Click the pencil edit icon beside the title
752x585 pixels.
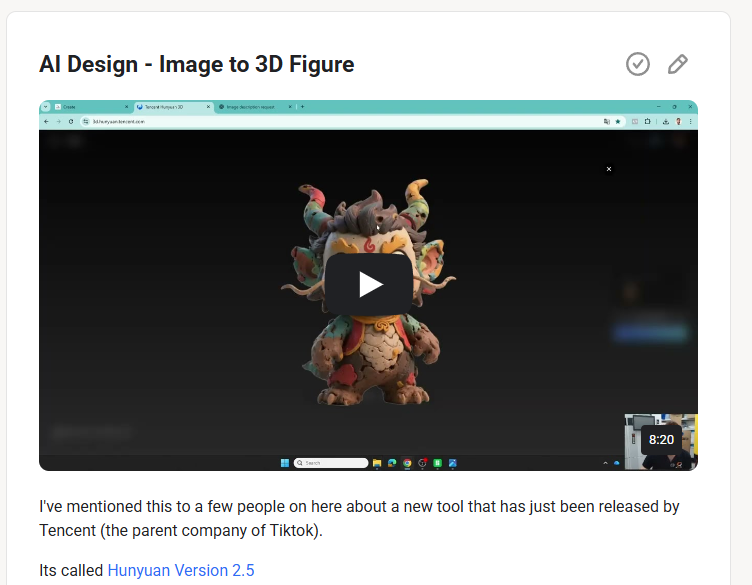point(677,64)
